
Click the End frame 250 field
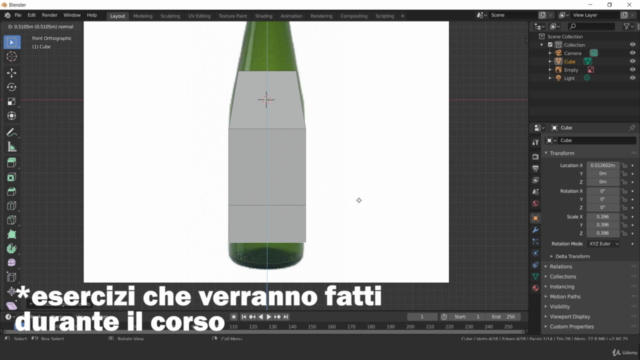[503, 317]
